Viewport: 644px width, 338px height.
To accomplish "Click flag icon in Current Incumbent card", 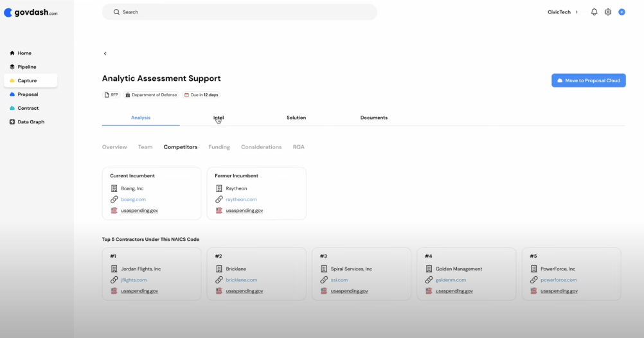I will click(114, 210).
